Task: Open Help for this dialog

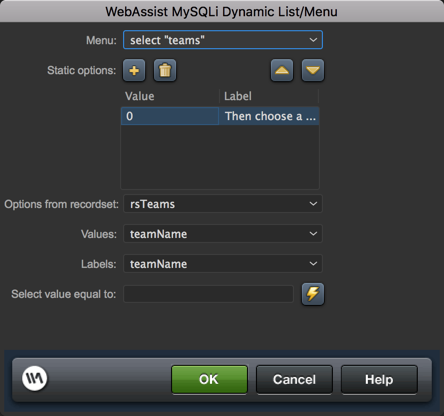Action: pos(379,379)
